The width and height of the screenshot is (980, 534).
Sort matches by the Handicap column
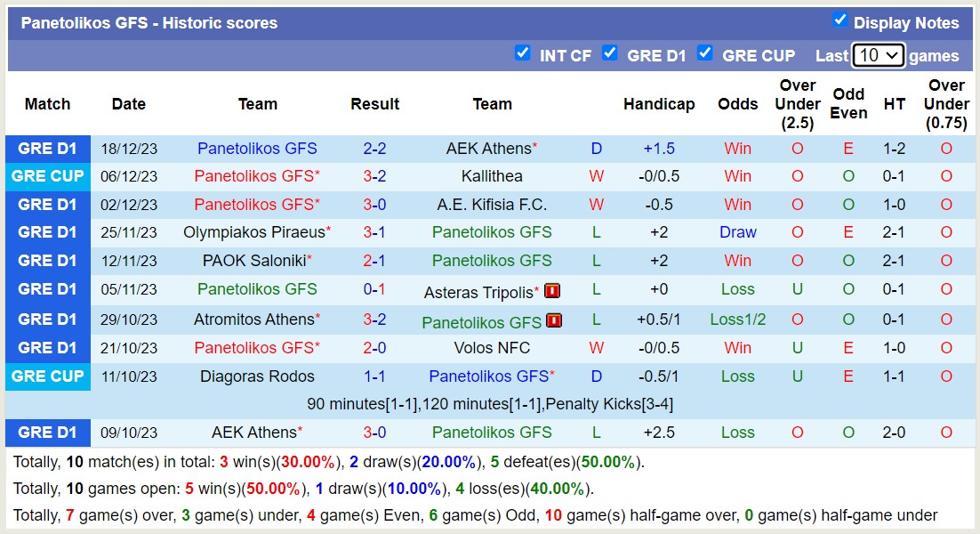pos(660,104)
